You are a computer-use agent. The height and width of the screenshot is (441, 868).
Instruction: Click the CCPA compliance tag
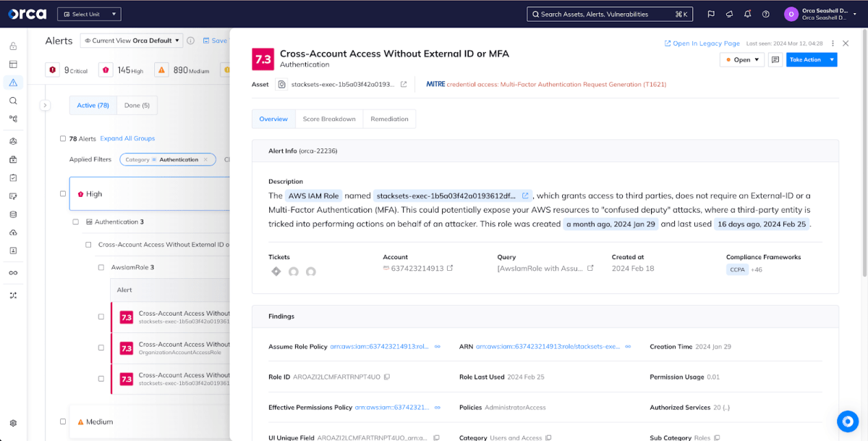click(x=737, y=269)
